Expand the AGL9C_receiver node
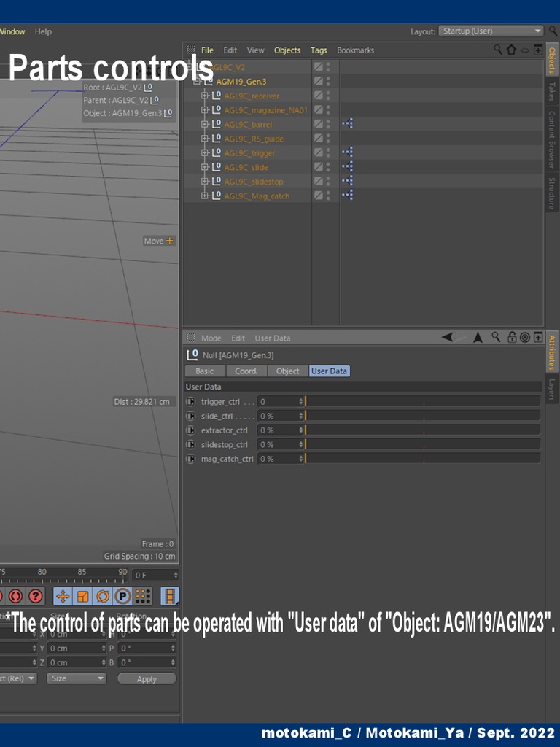The height and width of the screenshot is (747, 560). 205,96
